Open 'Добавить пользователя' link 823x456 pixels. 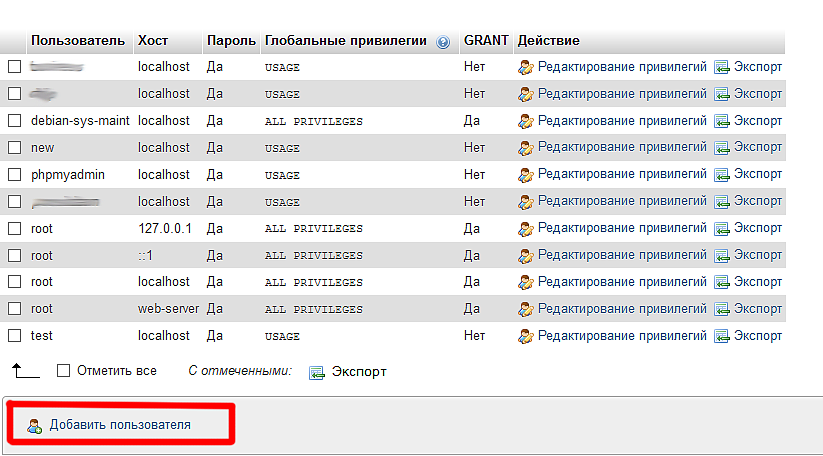click(120, 426)
